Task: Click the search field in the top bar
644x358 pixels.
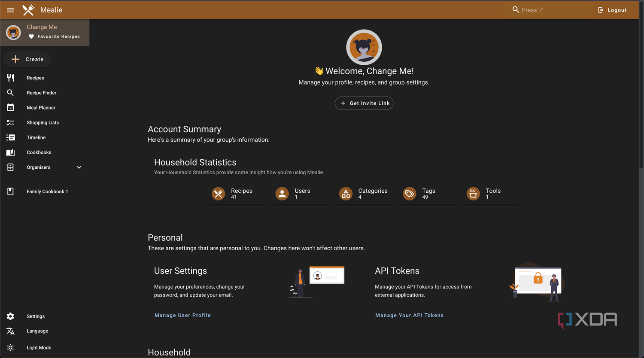Action: [x=548, y=10]
